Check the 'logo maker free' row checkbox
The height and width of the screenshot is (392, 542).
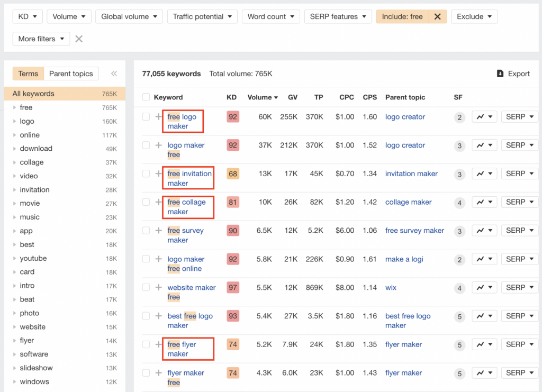coord(146,145)
